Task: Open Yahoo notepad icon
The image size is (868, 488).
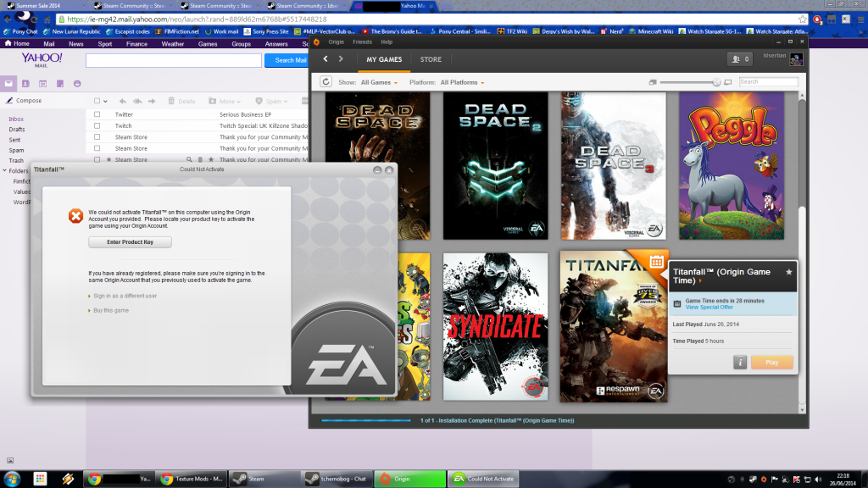Action: pyautogui.click(x=60, y=84)
